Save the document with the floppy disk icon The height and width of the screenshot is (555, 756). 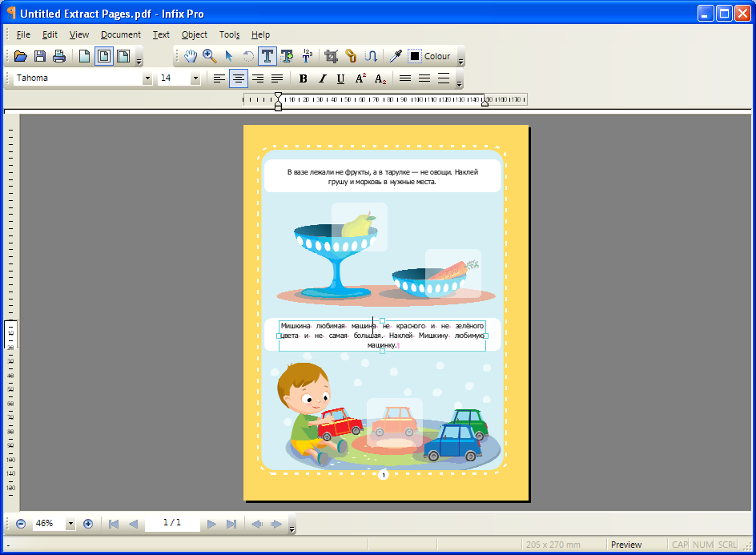[40, 56]
